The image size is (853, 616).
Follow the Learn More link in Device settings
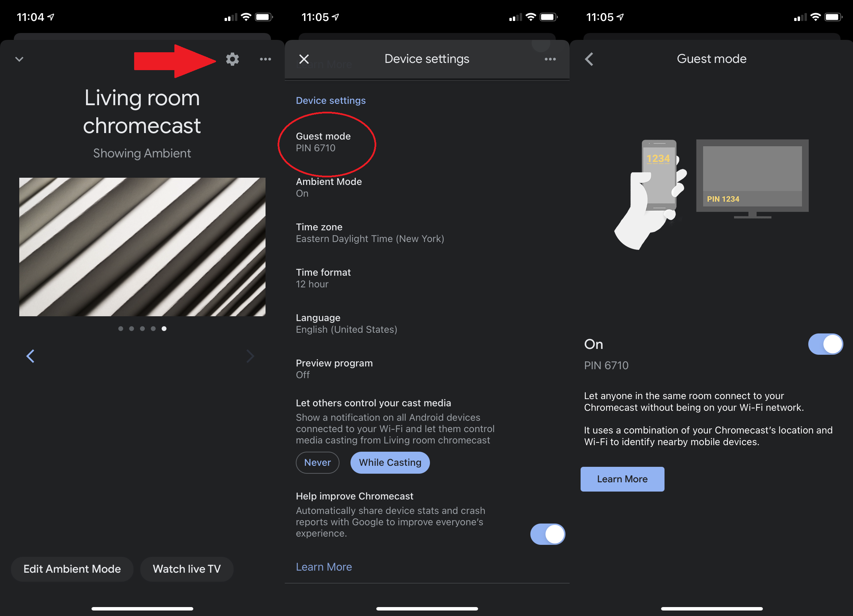[x=324, y=566]
